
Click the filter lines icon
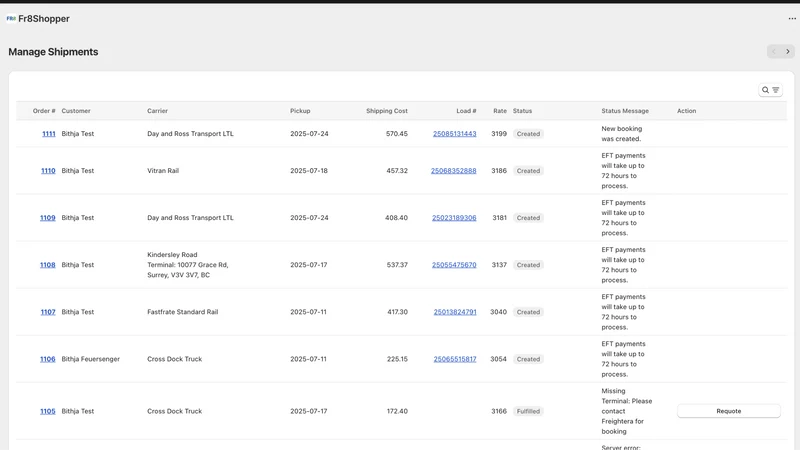(x=776, y=90)
